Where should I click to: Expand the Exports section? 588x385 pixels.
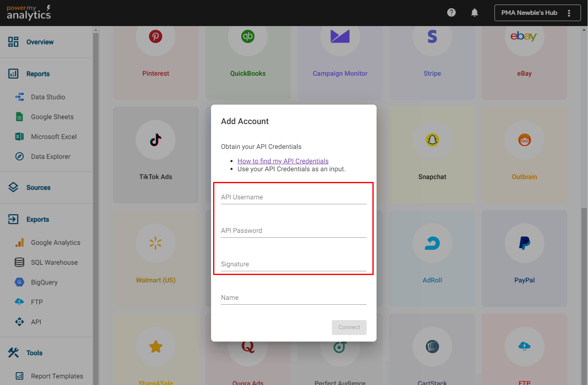tap(37, 219)
